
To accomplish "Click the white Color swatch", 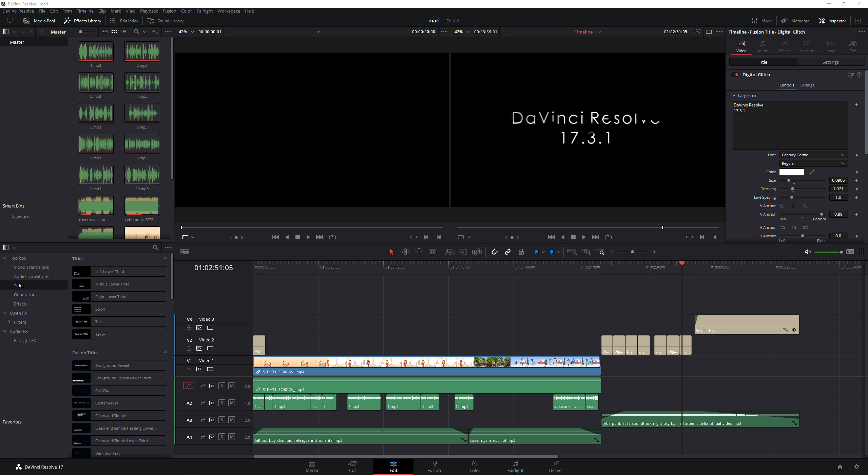I will pyautogui.click(x=791, y=172).
